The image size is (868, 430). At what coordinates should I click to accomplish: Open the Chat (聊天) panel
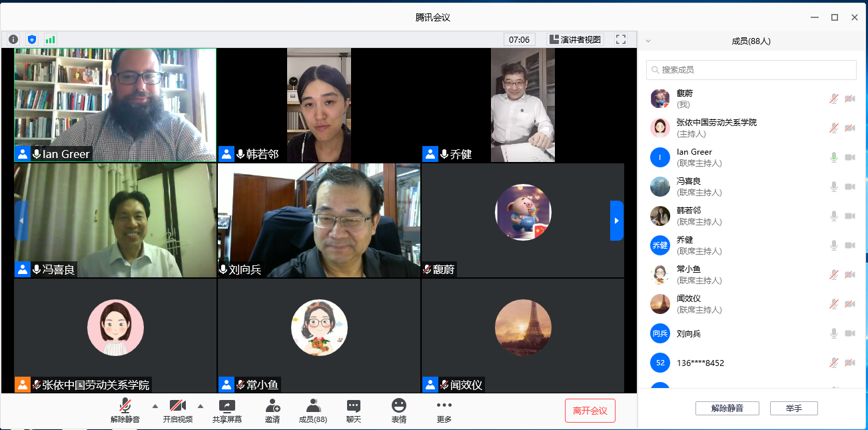[353, 411]
